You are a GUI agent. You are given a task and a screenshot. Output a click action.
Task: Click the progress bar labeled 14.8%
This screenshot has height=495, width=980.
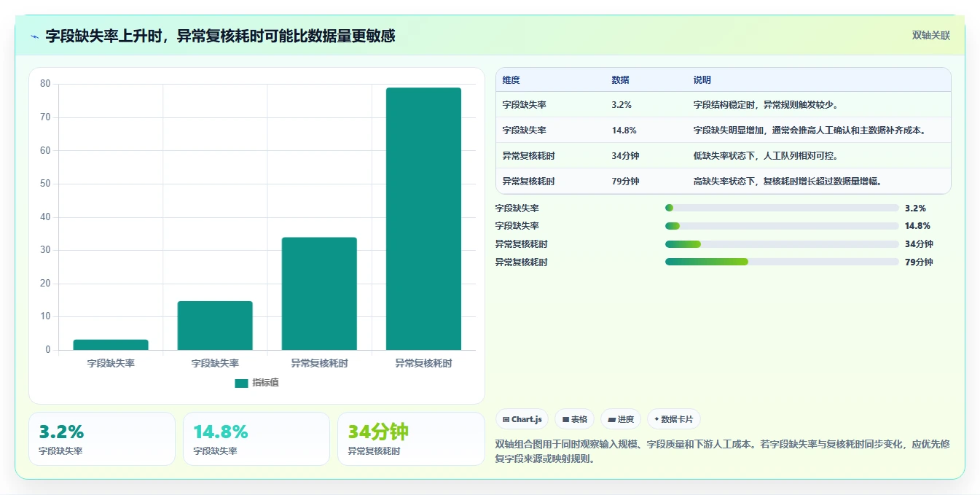[x=782, y=226]
